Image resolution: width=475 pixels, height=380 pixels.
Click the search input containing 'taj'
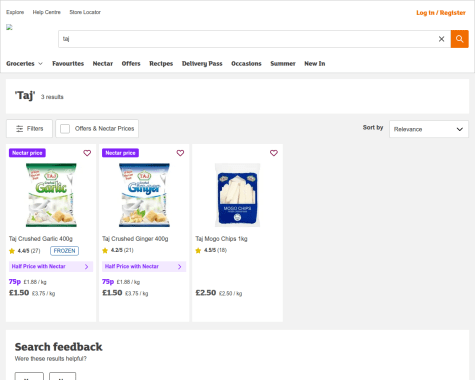[247, 39]
